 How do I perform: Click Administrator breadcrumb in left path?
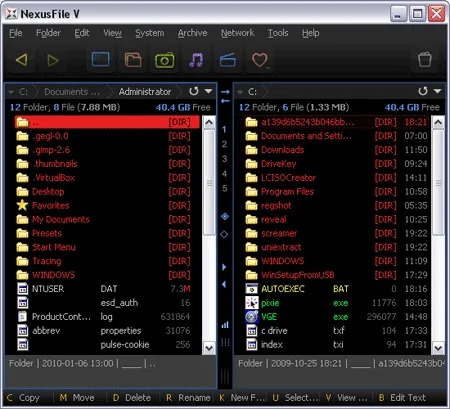pos(145,92)
